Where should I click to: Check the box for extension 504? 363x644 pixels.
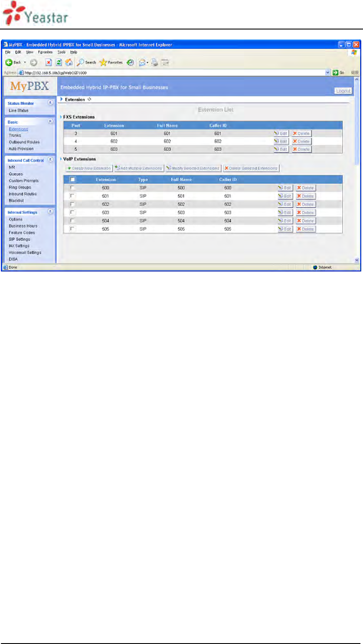pyautogui.click(x=73, y=221)
